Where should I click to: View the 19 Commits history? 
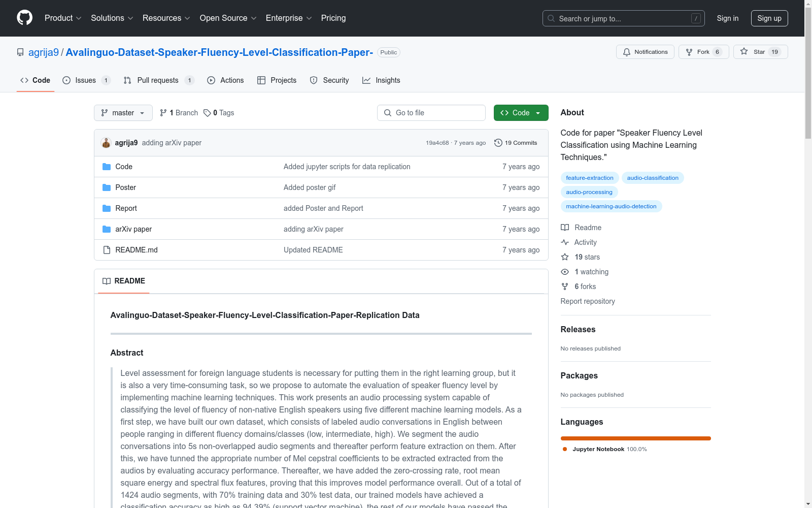516,143
